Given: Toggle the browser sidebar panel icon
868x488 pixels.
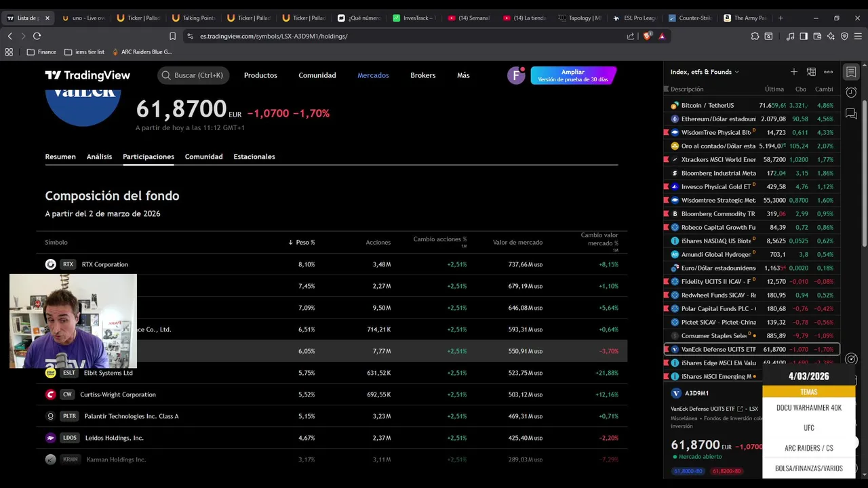Looking at the screenshot, I should tap(804, 36).
